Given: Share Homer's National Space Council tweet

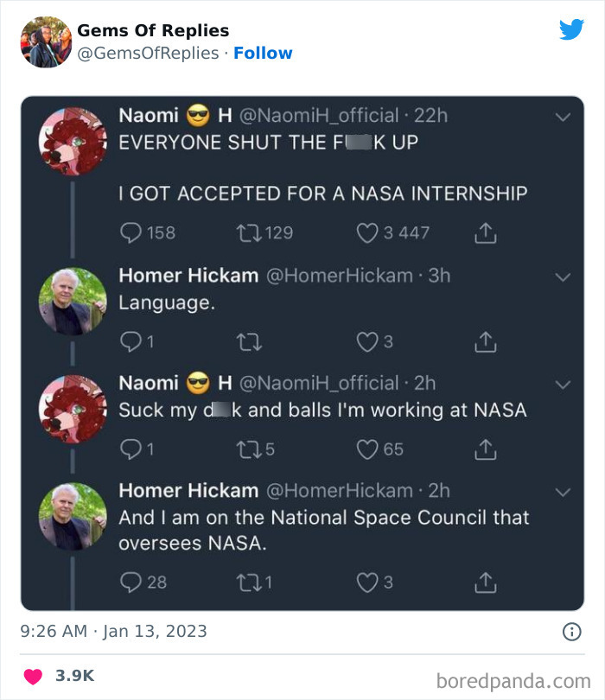Looking at the screenshot, I should 484,582.
